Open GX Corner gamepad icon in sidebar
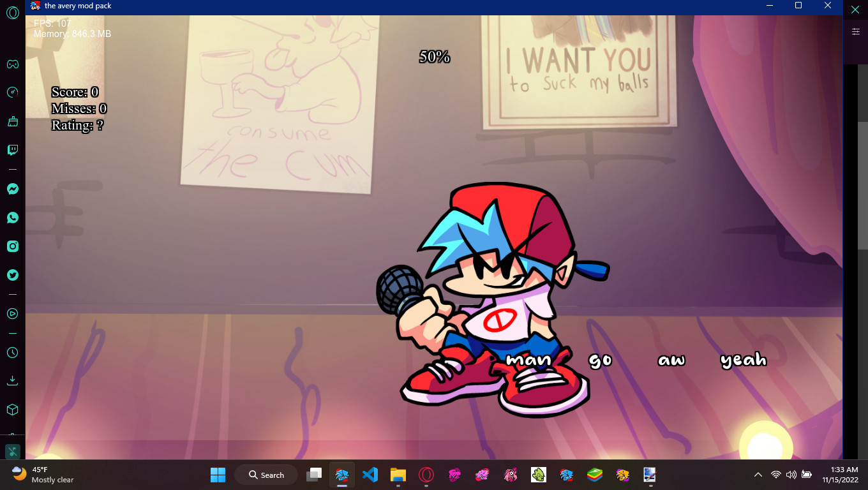Screen dimensions: 868x490 pyautogui.click(x=12, y=64)
